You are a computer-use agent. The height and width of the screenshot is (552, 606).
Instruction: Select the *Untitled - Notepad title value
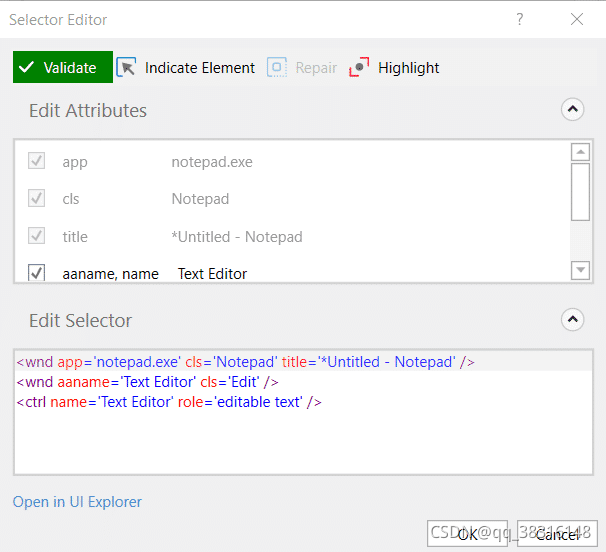coord(237,237)
